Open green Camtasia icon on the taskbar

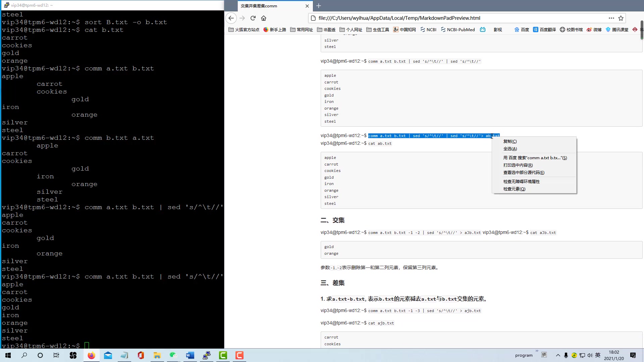pos(223,355)
